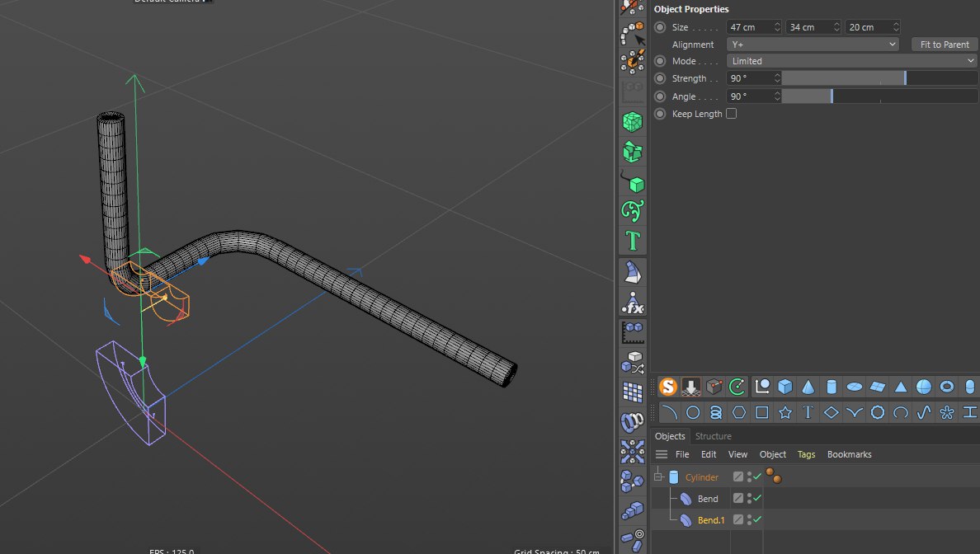Create a Cogwheel spline
The width and height of the screenshot is (980, 554).
coord(878,412)
